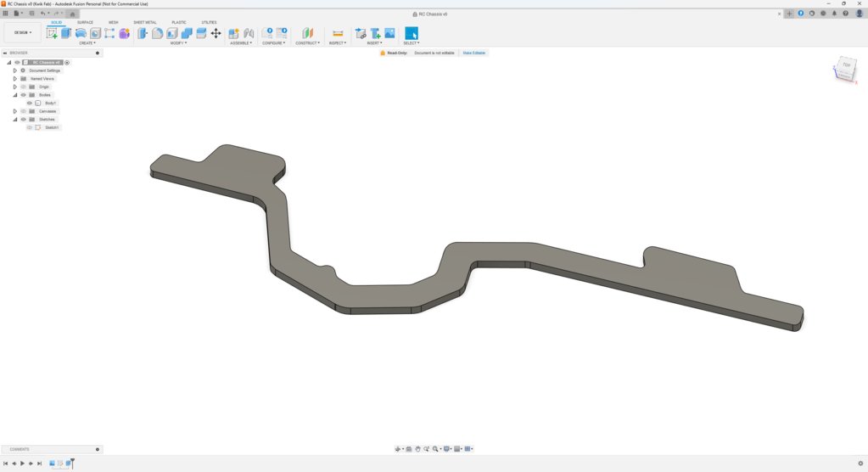
Task: Click the Insert Canvas image icon
Action: [389, 33]
